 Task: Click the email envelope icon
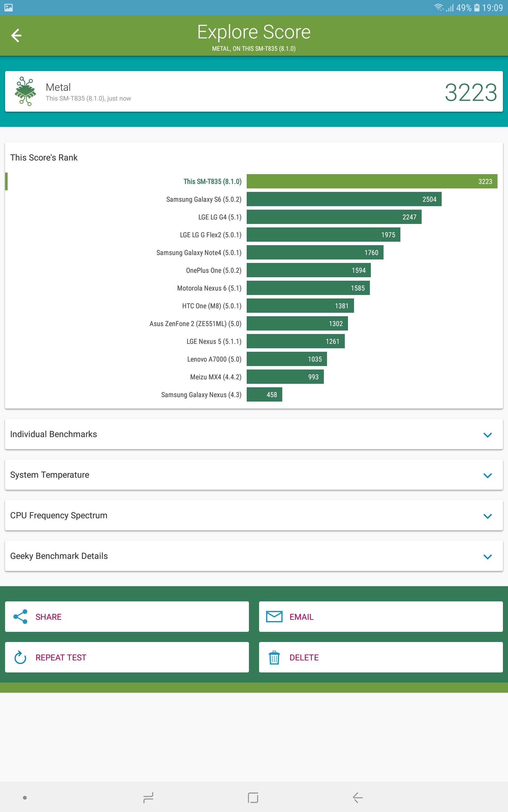[x=274, y=617]
